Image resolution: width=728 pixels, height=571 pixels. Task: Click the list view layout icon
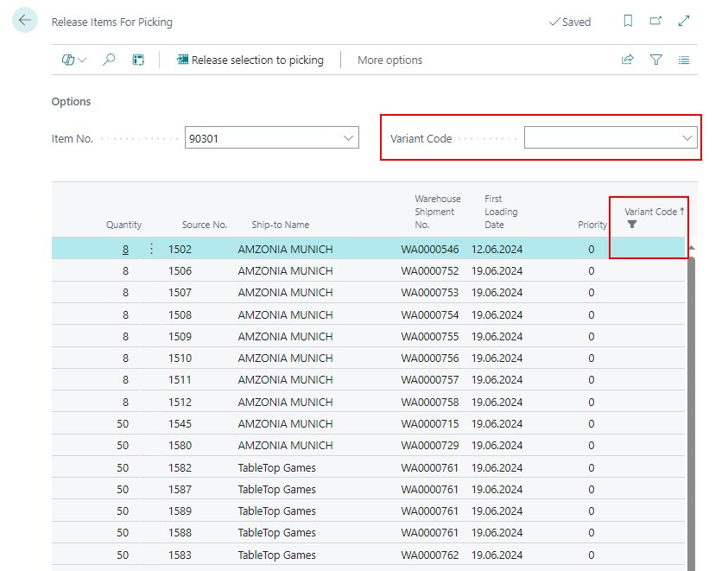684,60
